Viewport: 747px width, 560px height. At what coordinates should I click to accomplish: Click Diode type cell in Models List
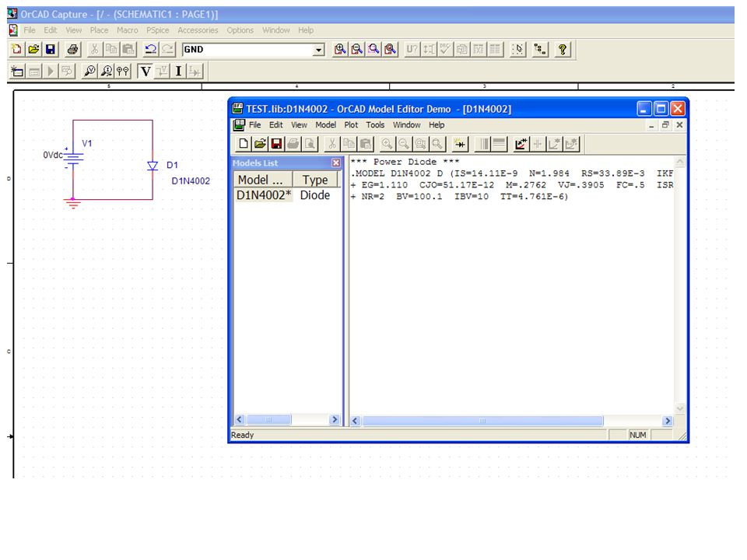coord(315,195)
